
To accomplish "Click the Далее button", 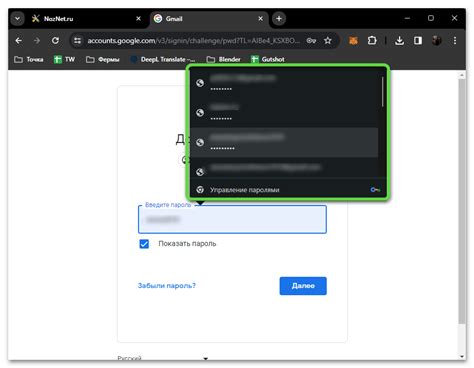I will [x=303, y=286].
